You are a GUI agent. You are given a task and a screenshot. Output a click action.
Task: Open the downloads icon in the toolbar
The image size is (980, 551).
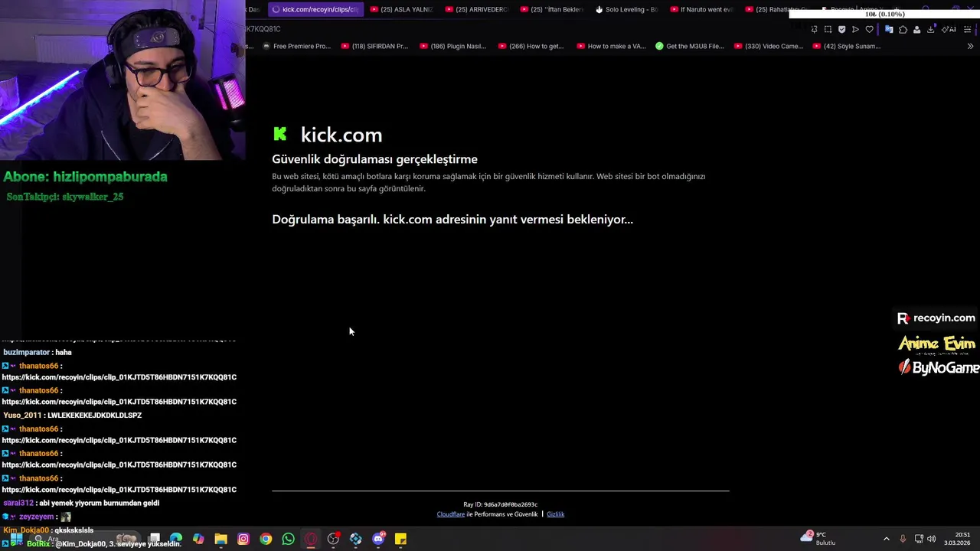point(931,29)
